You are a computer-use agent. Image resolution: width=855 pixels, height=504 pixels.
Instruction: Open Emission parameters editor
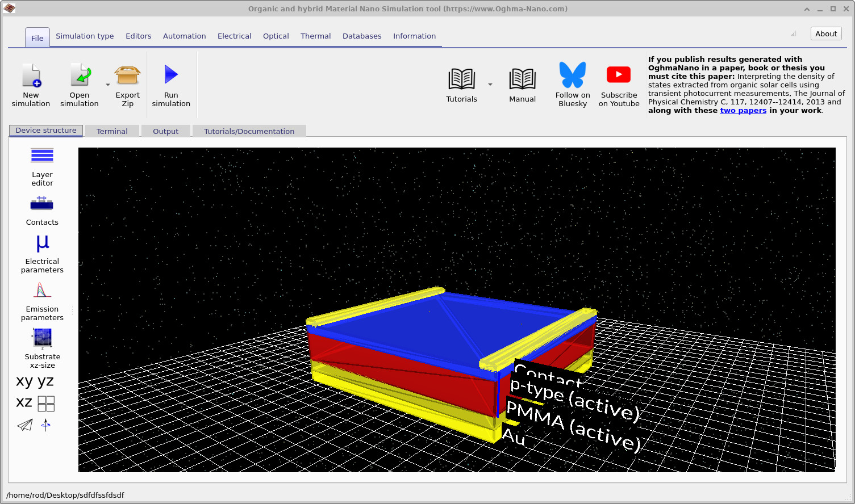[42, 291]
